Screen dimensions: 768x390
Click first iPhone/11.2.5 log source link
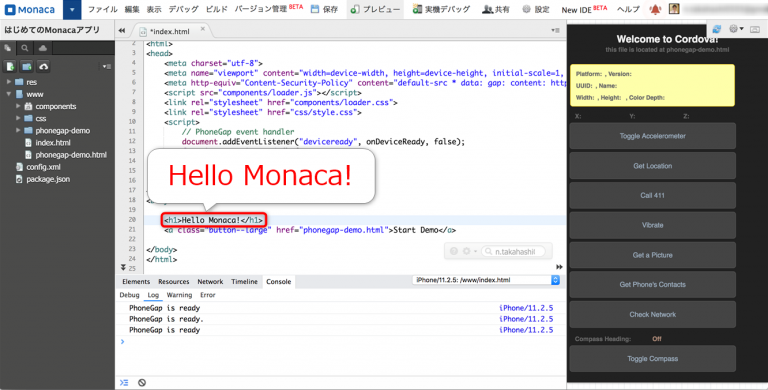[526, 308]
